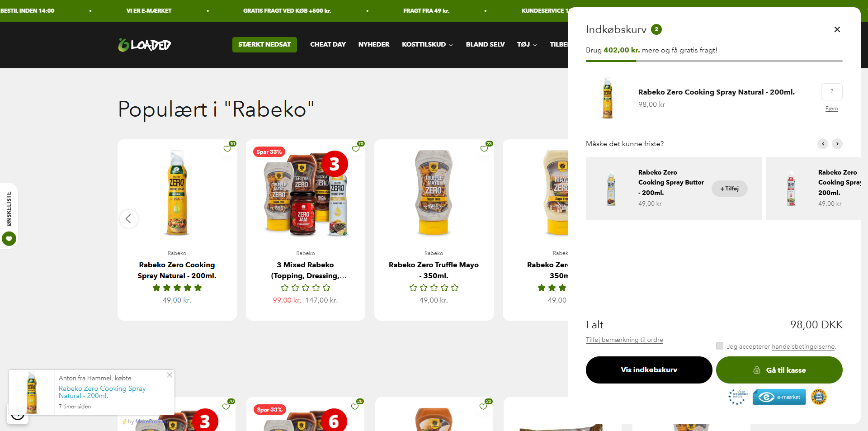Expand the KOSTTILSKUD dropdown menu
Image resolution: width=868 pixels, height=431 pixels.
point(427,44)
